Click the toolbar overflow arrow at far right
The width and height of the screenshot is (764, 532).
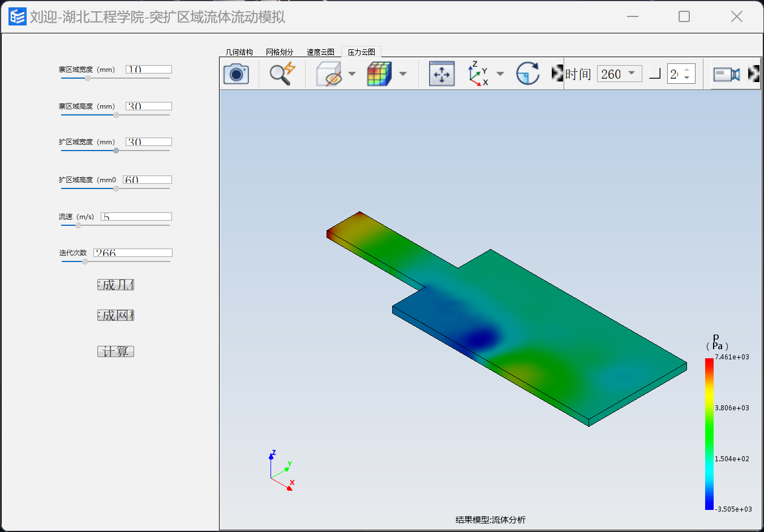[754, 74]
